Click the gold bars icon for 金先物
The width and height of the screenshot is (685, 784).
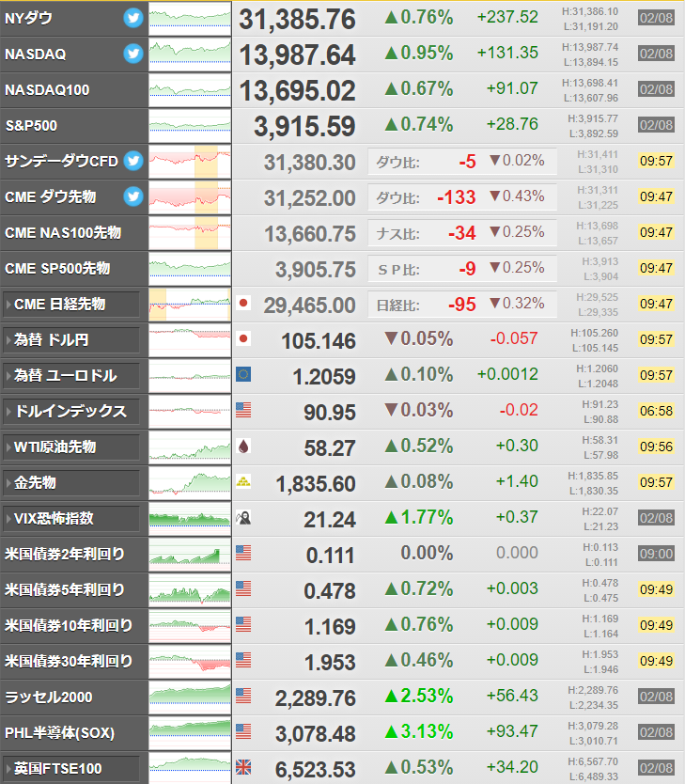click(x=243, y=481)
